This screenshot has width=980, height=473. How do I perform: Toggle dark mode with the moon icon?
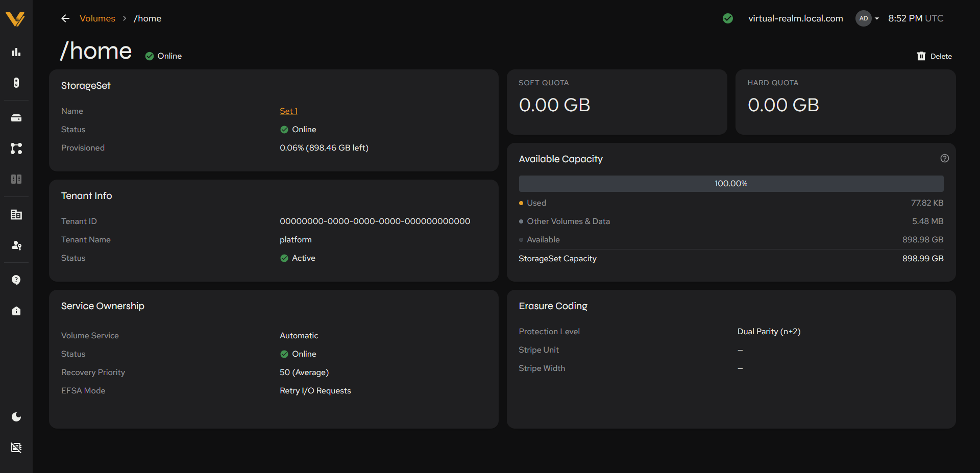(16, 417)
